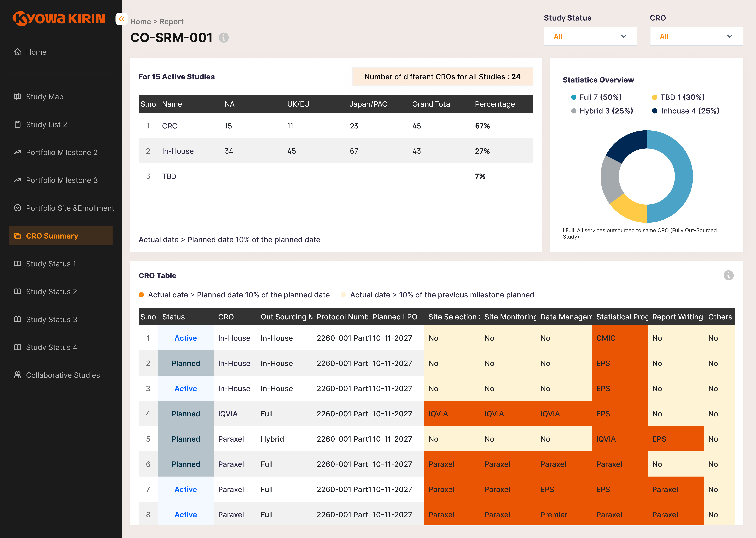
Task: Collapse the sidebar with the double-chevron button
Action: tap(122, 19)
